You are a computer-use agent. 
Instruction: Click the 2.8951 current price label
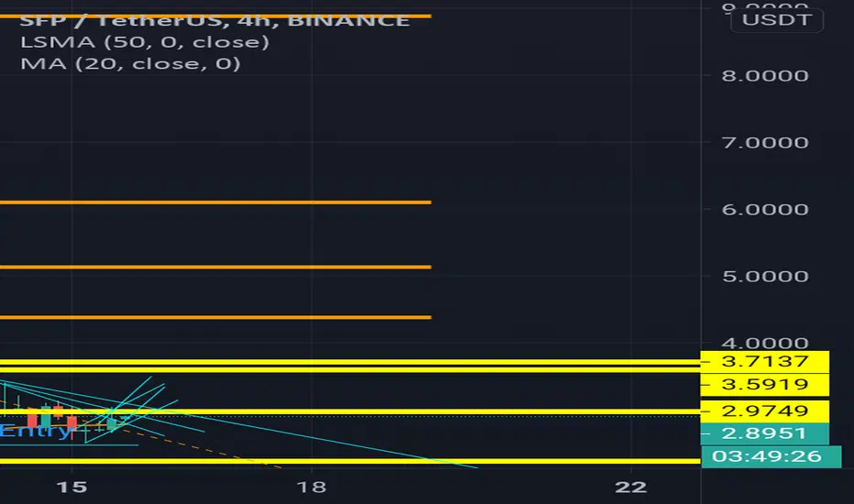coord(765,433)
